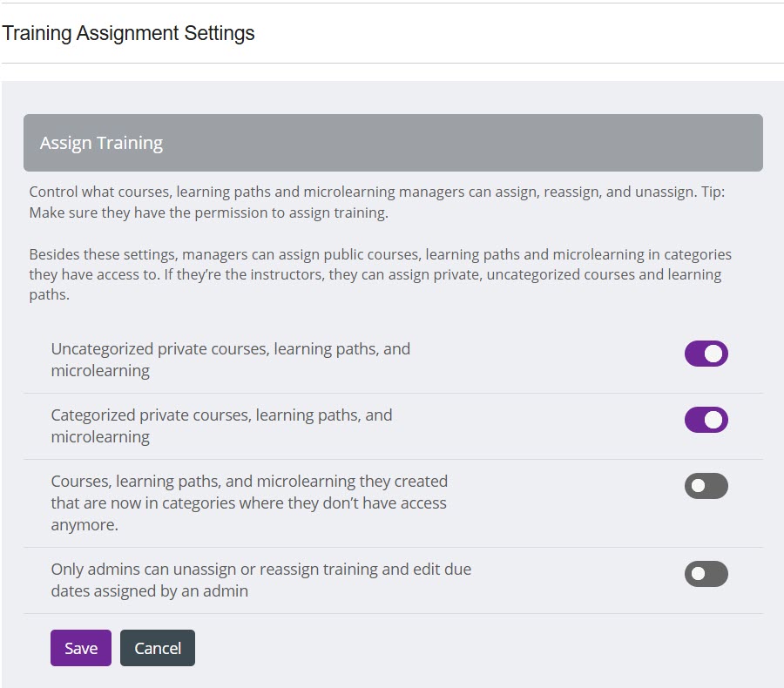Allow managers to assign uncategorized private training
Viewport: 784px width, 688px height.
point(706,354)
